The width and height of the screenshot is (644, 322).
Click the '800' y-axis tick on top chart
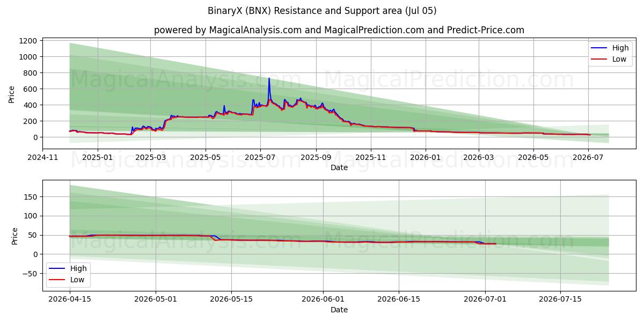(x=30, y=73)
